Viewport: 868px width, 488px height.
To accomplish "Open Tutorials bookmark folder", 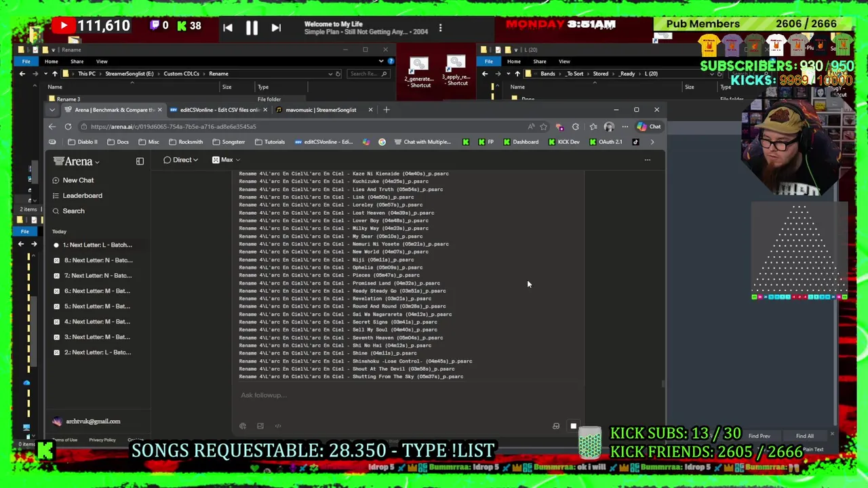I will 270,142.
